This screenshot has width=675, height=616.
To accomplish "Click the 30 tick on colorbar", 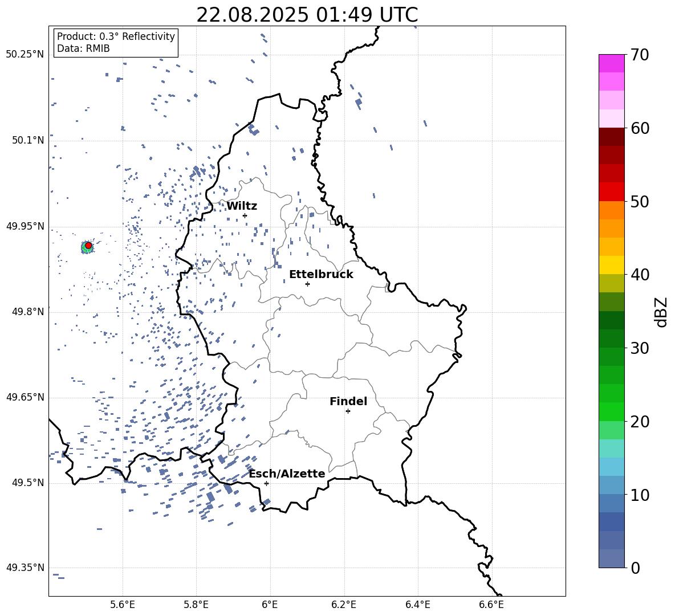I will (640, 348).
